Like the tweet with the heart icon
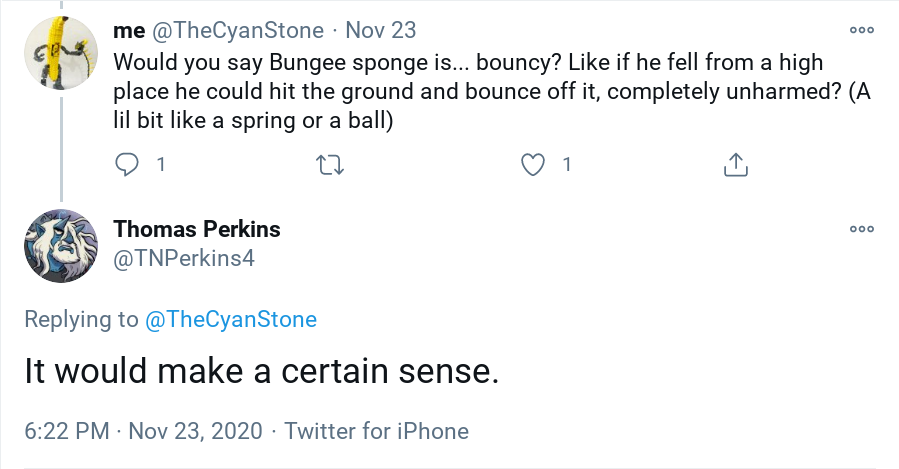The image size is (899, 469). click(x=533, y=164)
